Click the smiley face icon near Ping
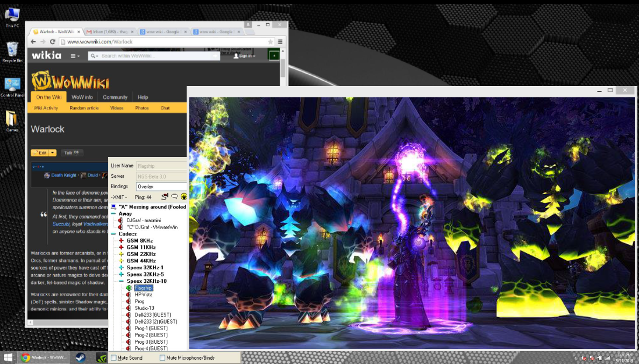The width and height of the screenshot is (639, 364). pos(183,197)
